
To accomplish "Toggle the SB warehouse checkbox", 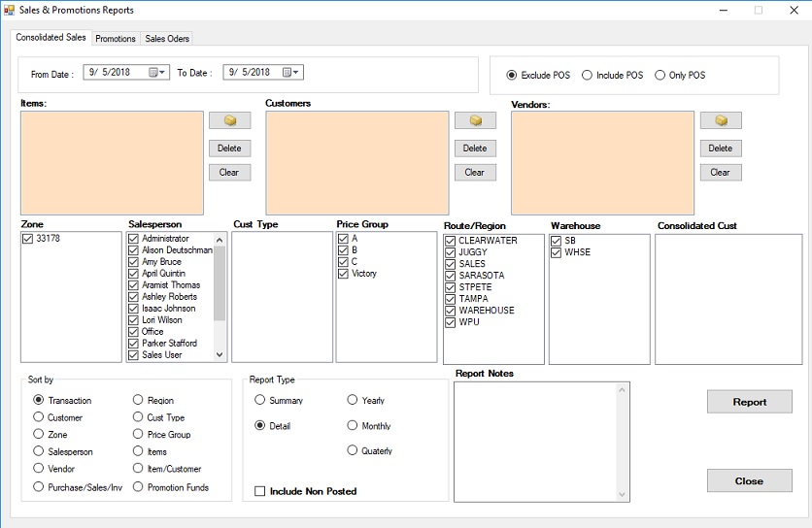I will [x=557, y=241].
